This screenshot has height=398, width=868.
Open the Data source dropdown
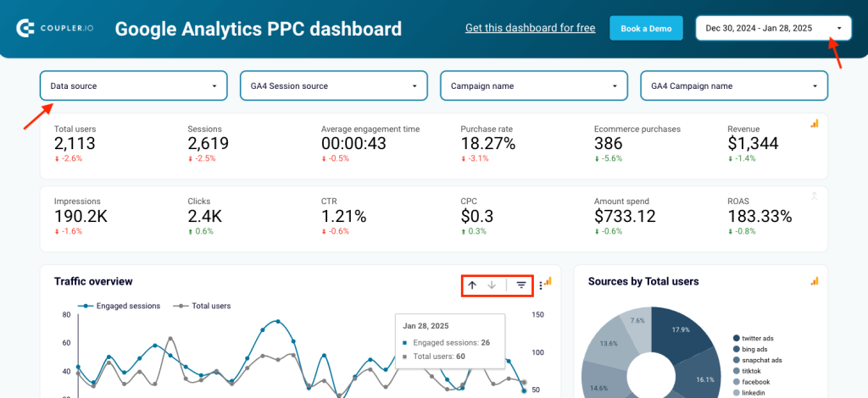click(133, 86)
